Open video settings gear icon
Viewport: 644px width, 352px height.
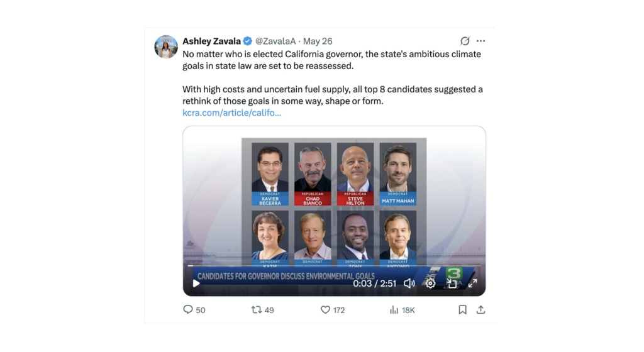[x=430, y=283]
